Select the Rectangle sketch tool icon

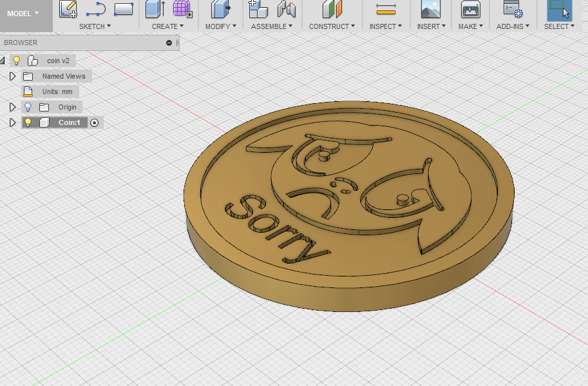[124, 9]
